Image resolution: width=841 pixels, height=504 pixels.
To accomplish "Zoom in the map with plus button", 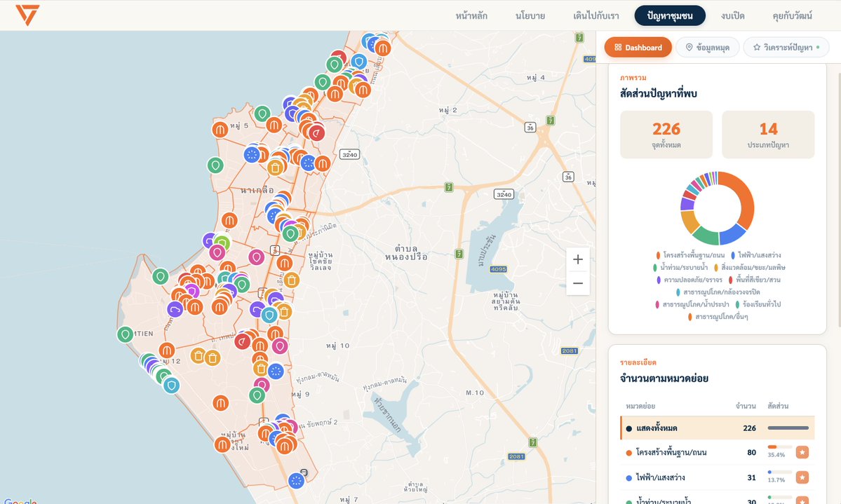I will coord(578,259).
